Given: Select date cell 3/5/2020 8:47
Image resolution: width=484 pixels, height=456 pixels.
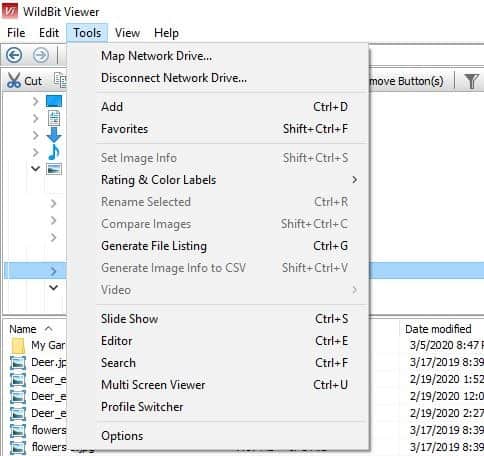Looking at the screenshot, I should click(x=447, y=345).
